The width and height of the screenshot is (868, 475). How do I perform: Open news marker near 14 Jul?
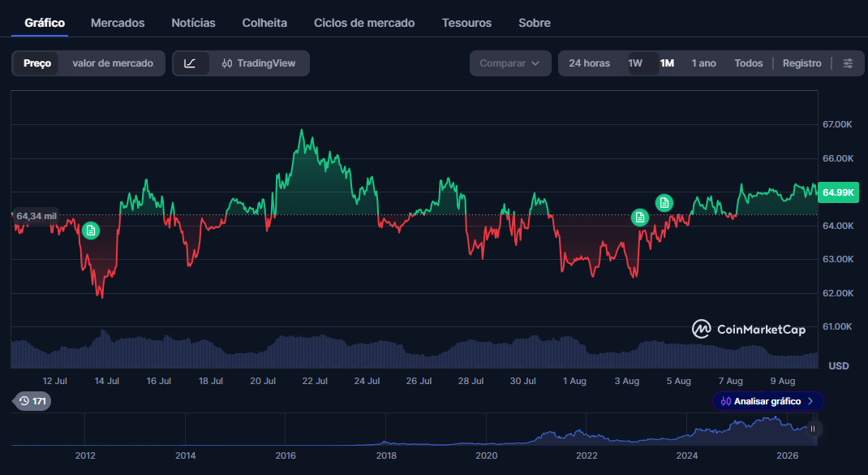[x=91, y=231]
